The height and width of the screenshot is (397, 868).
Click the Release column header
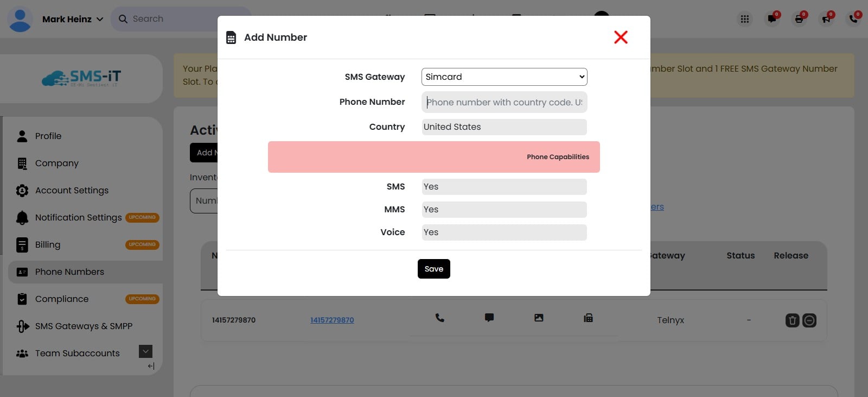point(791,256)
